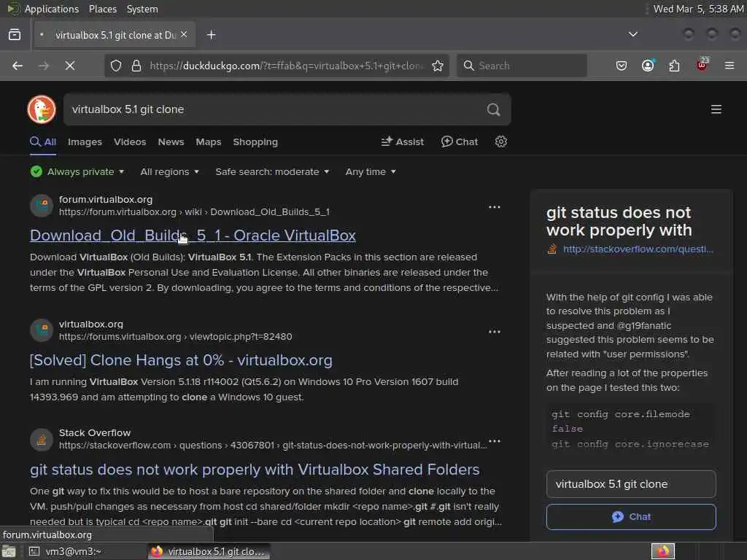Open the Extensions puzzle icon
This screenshot has width=747, height=560.
click(x=674, y=66)
